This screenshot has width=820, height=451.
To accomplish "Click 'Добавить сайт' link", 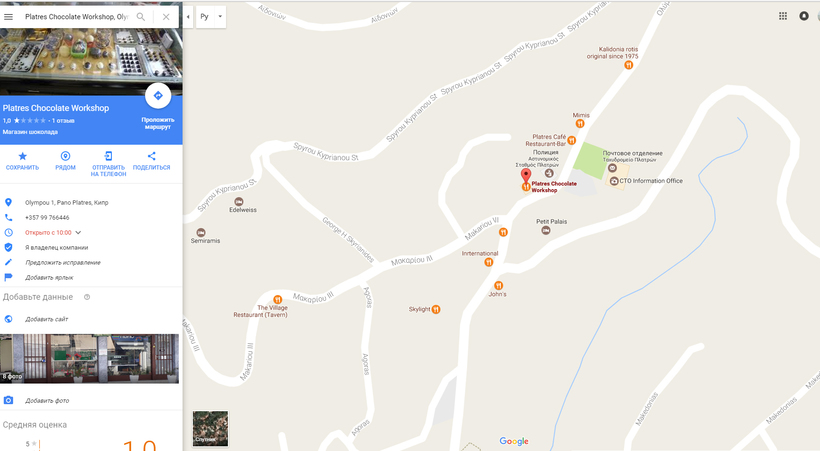I will click(x=47, y=319).
